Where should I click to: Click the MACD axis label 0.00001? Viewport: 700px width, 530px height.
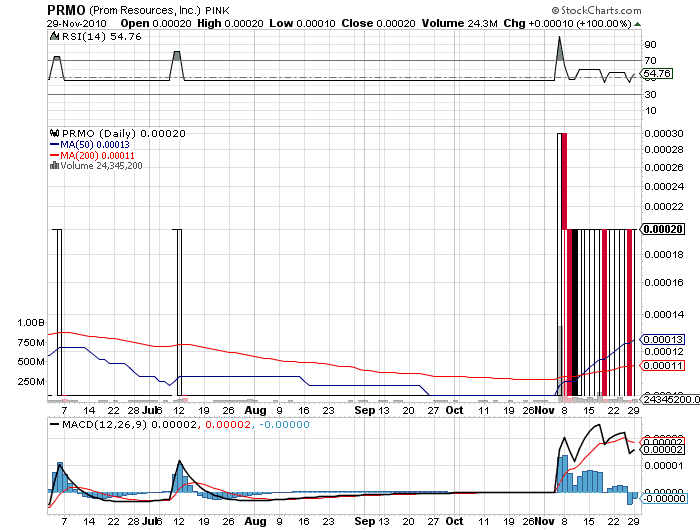tap(664, 466)
